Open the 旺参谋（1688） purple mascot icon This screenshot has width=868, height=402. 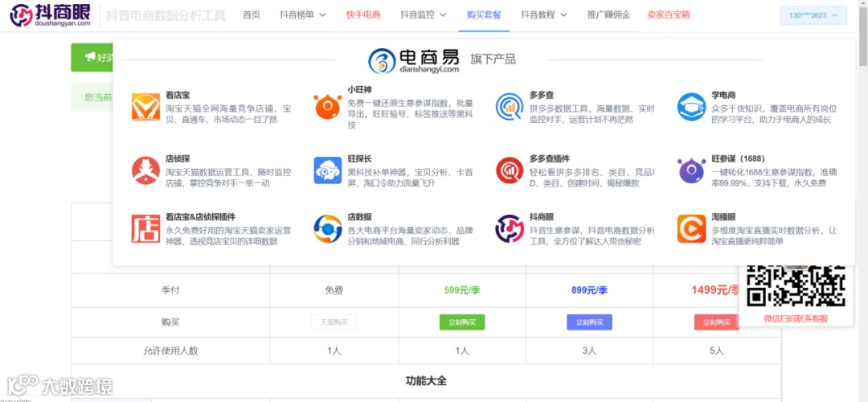[x=691, y=170]
